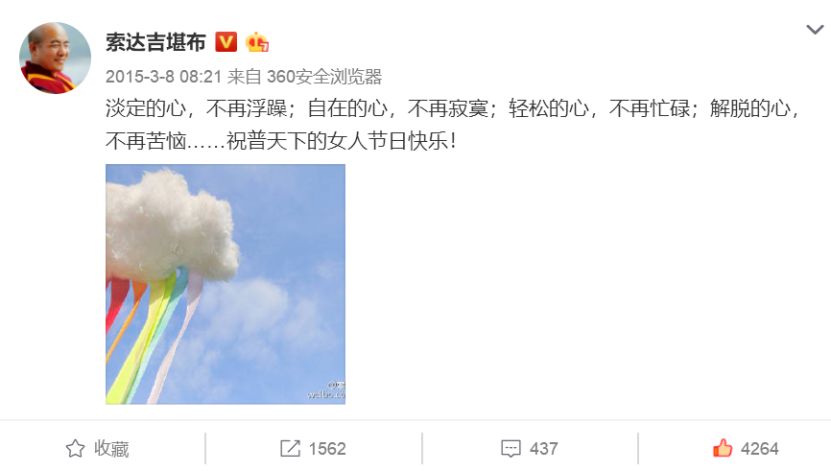The width and height of the screenshot is (831, 471).
Task: Click the comment speech bubble icon
Action: click(x=511, y=449)
